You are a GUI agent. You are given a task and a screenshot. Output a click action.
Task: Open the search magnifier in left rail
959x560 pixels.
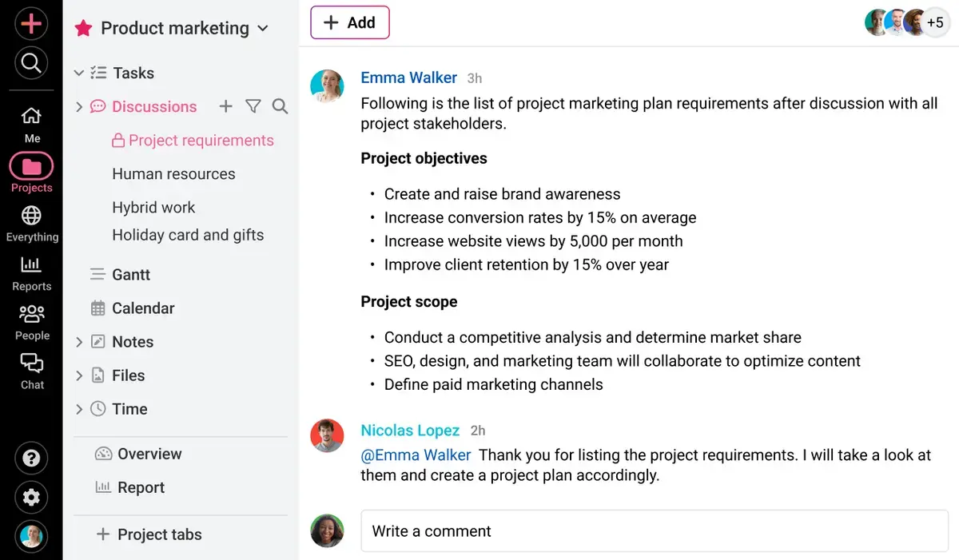tap(31, 63)
